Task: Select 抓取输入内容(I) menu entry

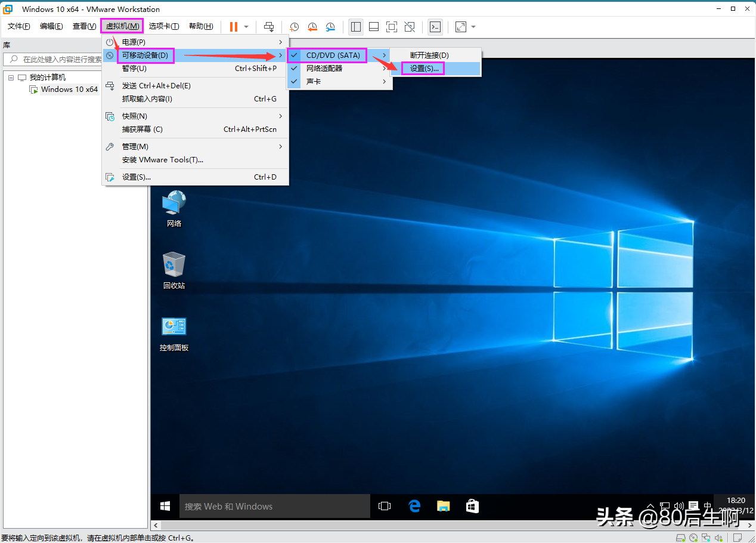Action: (x=196, y=99)
